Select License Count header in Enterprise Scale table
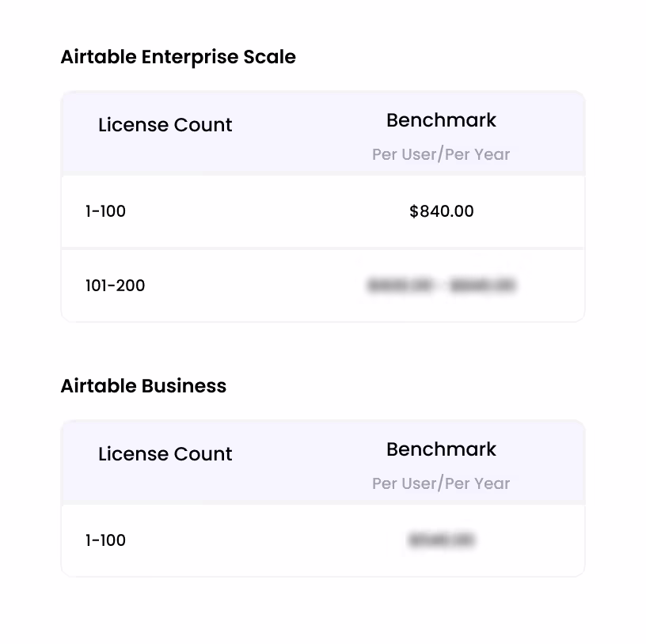This screenshot has width=646, height=644. (x=165, y=125)
